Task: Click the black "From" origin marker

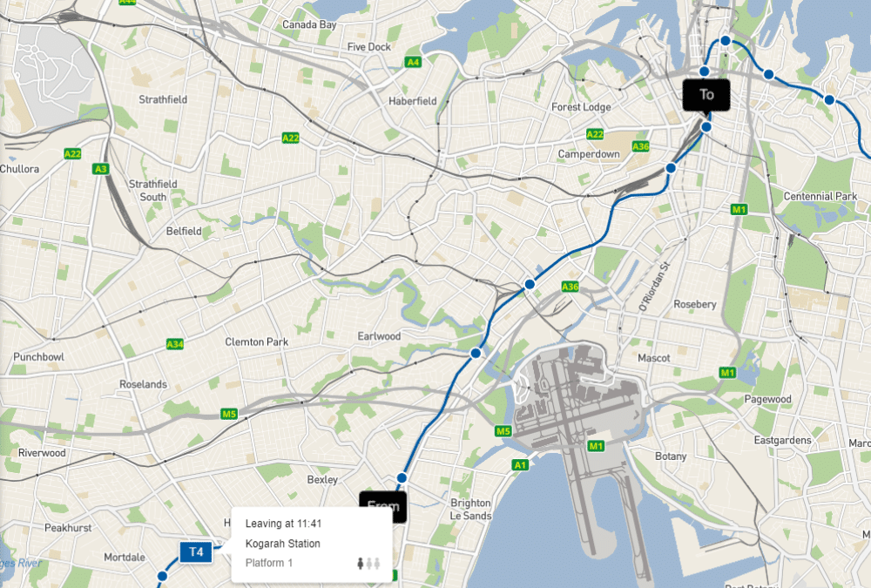Action: (383, 506)
